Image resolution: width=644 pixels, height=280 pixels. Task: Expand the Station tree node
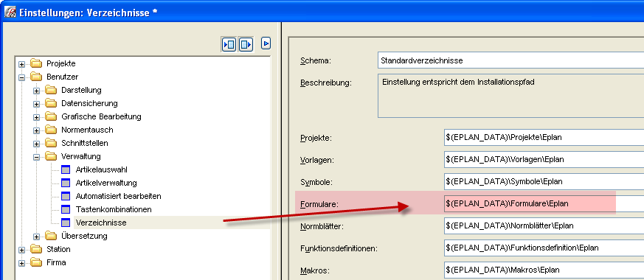[x=22, y=250]
